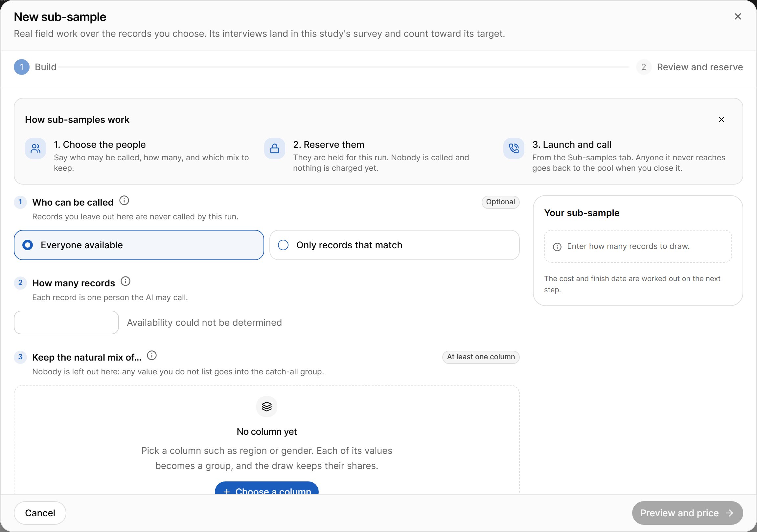Focus the How many records input field
The height and width of the screenshot is (532, 757).
point(66,322)
